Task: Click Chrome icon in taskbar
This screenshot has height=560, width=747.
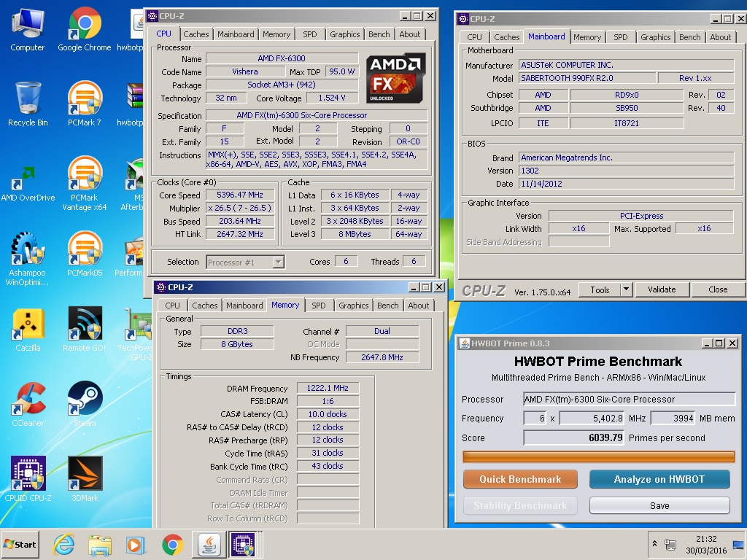Action: tap(172, 545)
